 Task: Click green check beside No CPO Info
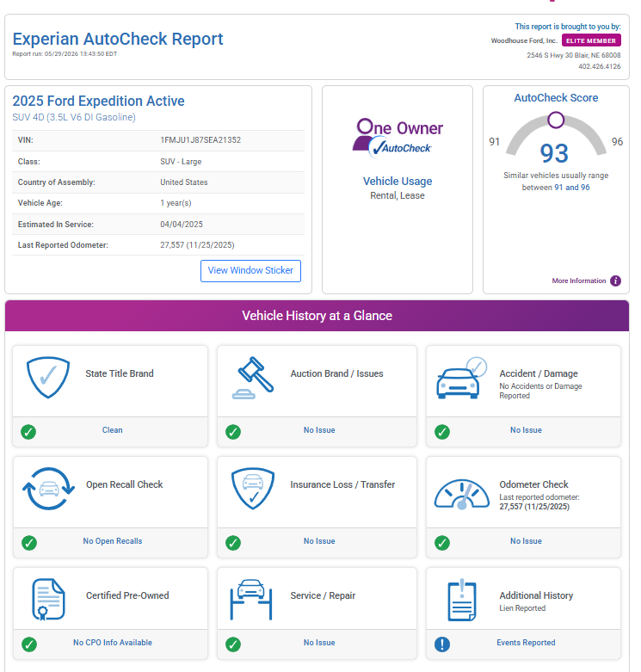coord(29,644)
